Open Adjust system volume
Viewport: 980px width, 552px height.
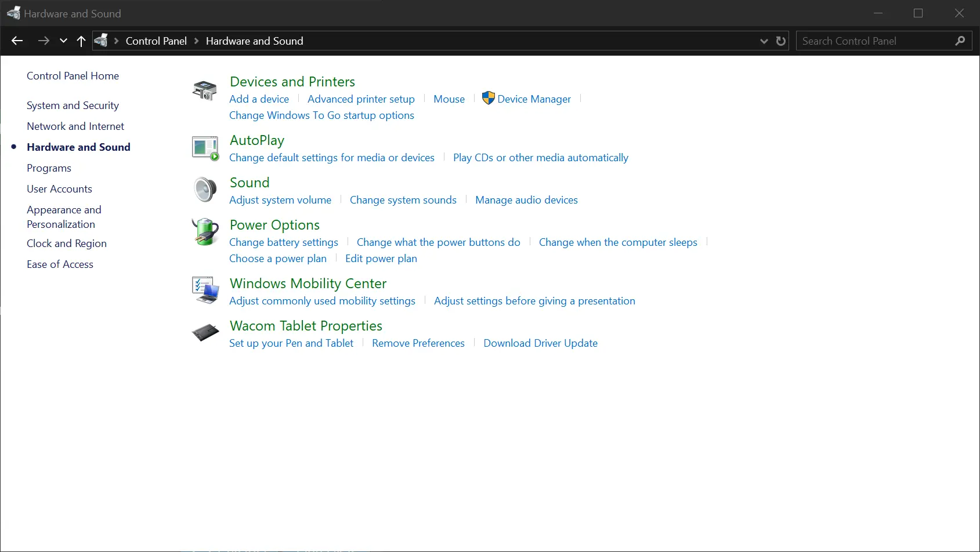(x=280, y=200)
